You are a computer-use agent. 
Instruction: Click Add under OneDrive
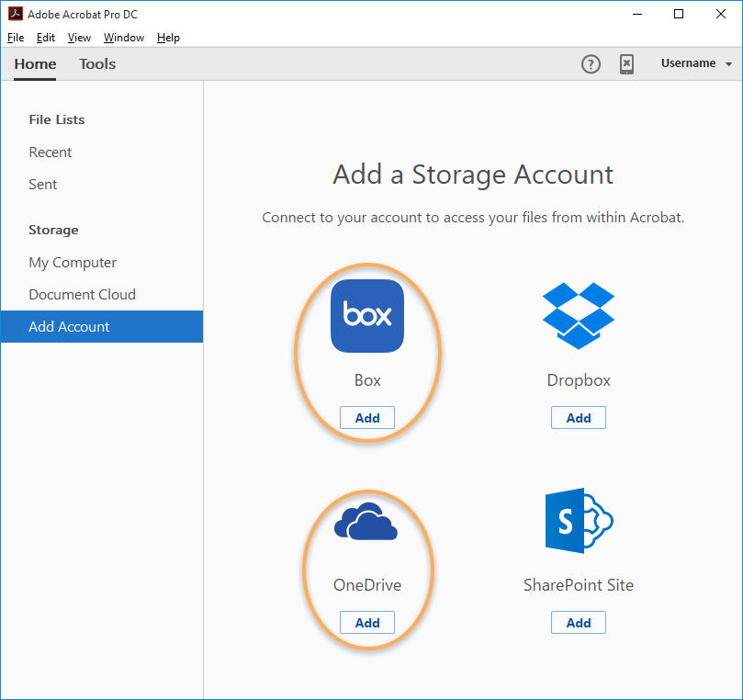(x=366, y=622)
